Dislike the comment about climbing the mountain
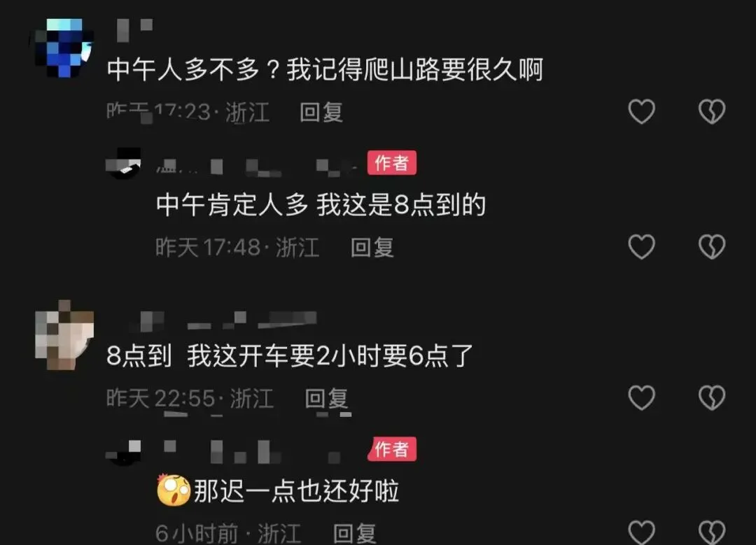The width and height of the screenshot is (756, 545). [712, 111]
